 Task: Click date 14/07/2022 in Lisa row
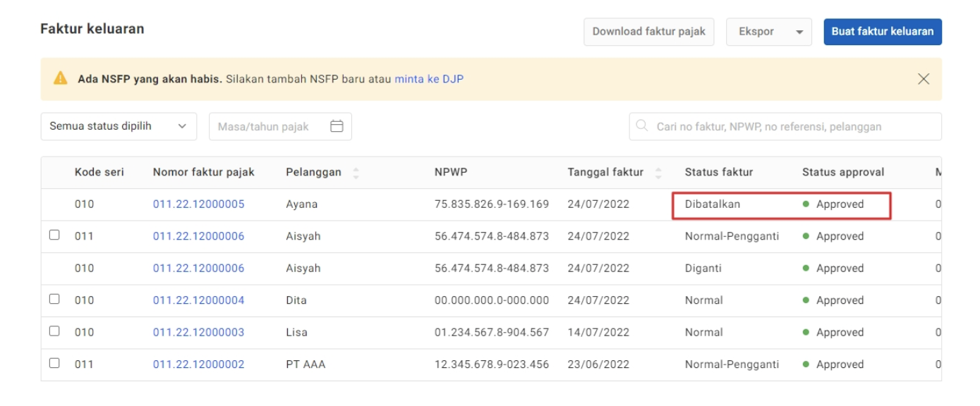pos(598,333)
